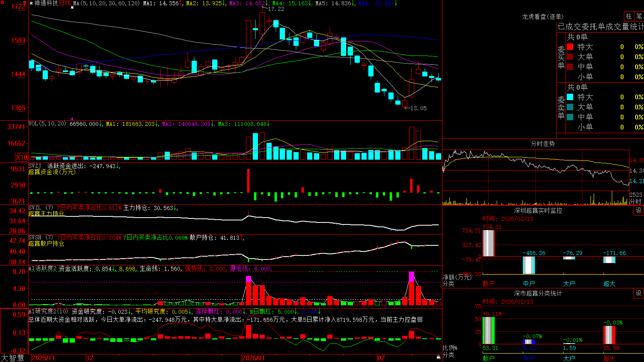The width and height of the screenshot is (644, 362).
Task: Switch 龙虎看盘 to 柱 bar view
Action: [629, 16]
